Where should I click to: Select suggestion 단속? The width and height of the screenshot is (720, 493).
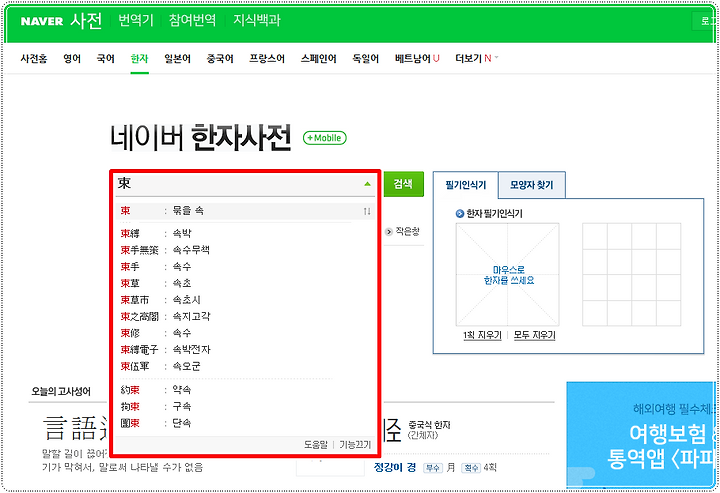pos(245,423)
